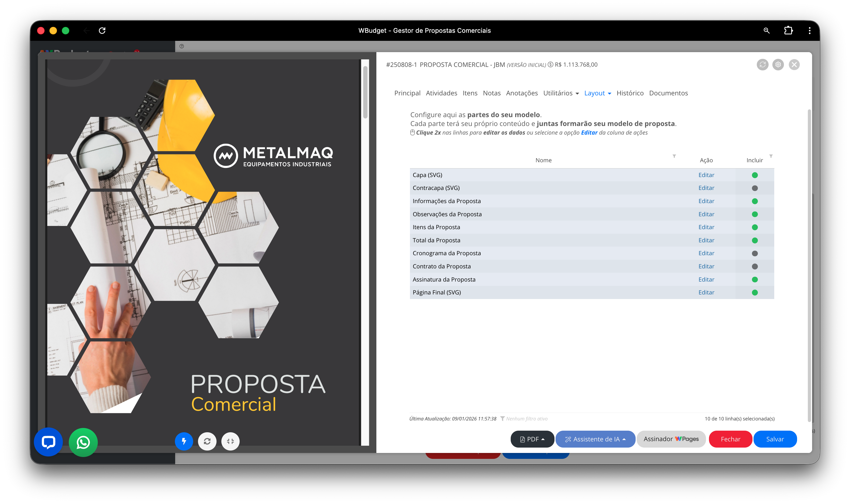The height and width of the screenshot is (504, 850).
Task: Click the Nome column filter icon
Action: click(674, 156)
